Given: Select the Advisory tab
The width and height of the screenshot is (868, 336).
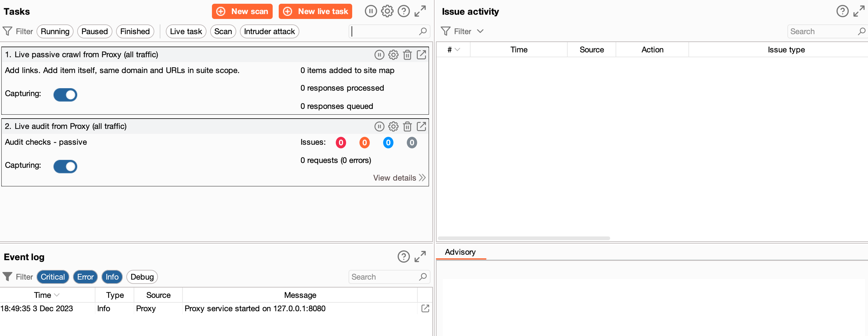Looking at the screenshot, I should [x=460, y=252].
